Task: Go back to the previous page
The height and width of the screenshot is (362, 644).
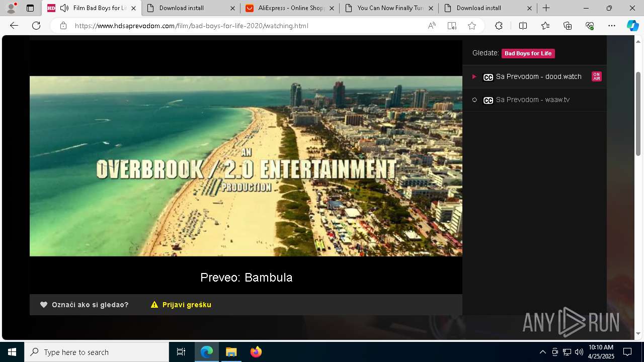Action: [x=14, y=26]
